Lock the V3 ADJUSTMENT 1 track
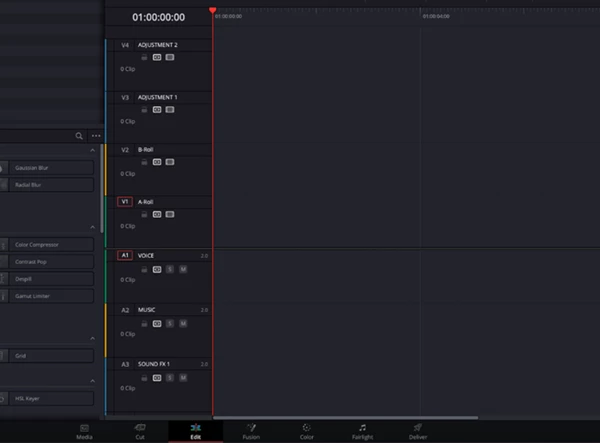Screen dimensions: 600x443 pos(144,110)
